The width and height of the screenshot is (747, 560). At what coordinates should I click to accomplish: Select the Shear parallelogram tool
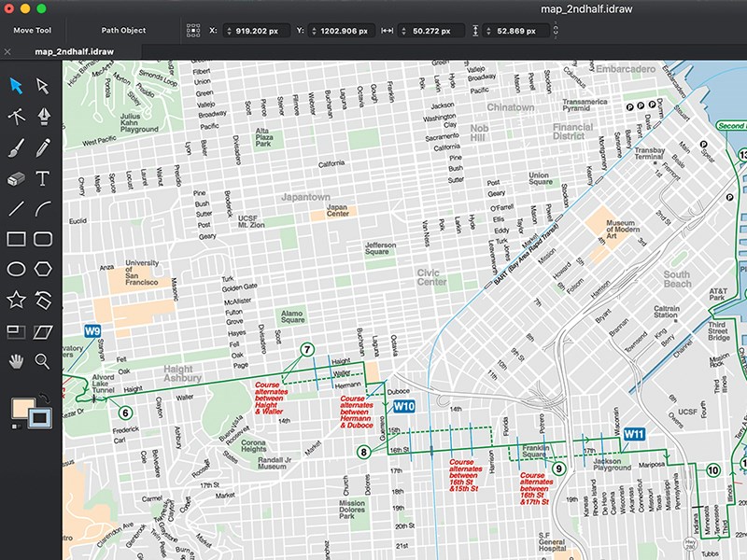[x=43, y=332]
